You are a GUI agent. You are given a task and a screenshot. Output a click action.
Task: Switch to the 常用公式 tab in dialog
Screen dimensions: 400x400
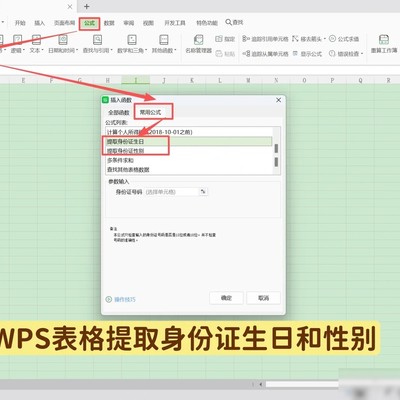(150, 112)
